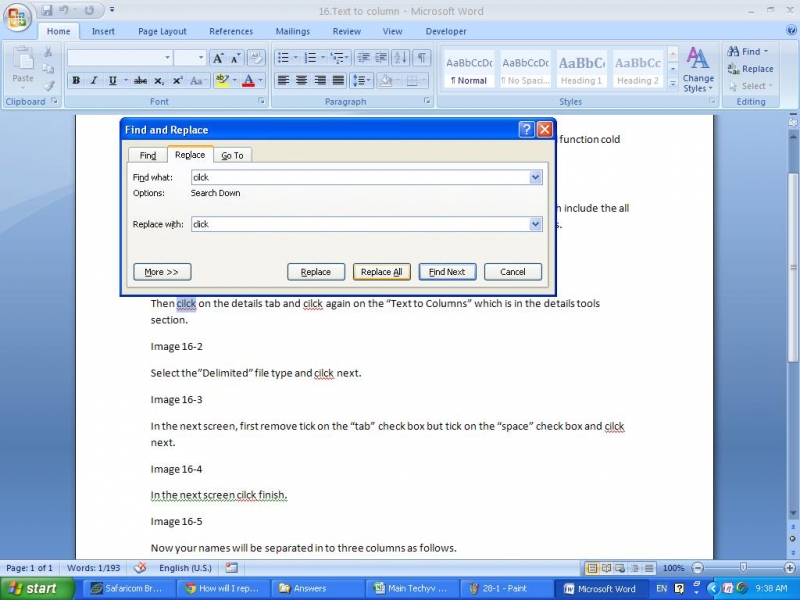
Task: Click the Change Styles icon
Action: (x=698, y=69)
